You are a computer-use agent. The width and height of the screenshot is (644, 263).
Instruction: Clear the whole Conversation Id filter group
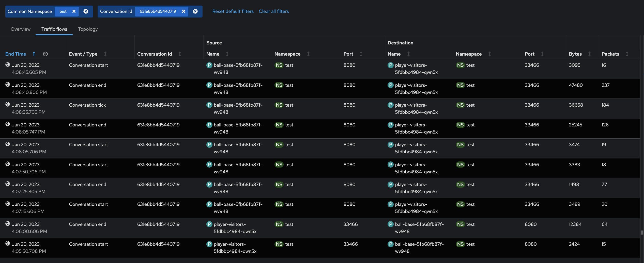coord(195,11)
